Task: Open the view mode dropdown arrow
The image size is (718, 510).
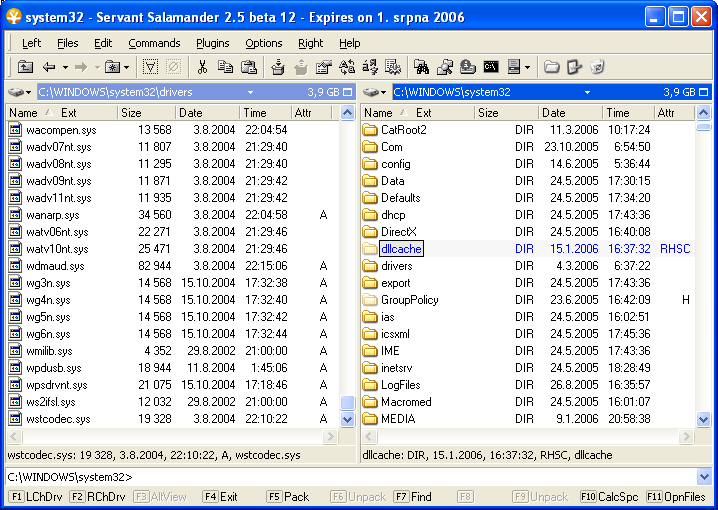Action: coord(528,67)
